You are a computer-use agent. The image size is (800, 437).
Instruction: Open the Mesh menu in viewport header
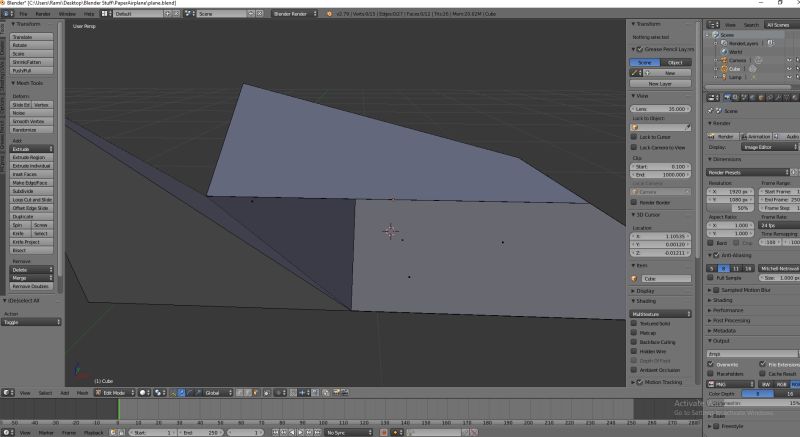click(82, 393)
